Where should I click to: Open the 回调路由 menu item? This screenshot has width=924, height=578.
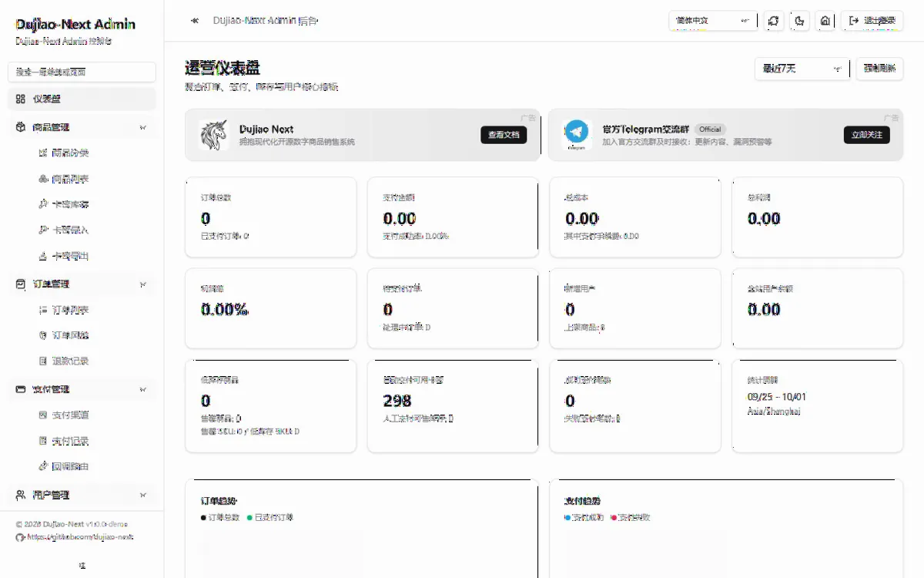tap(89, 466)
